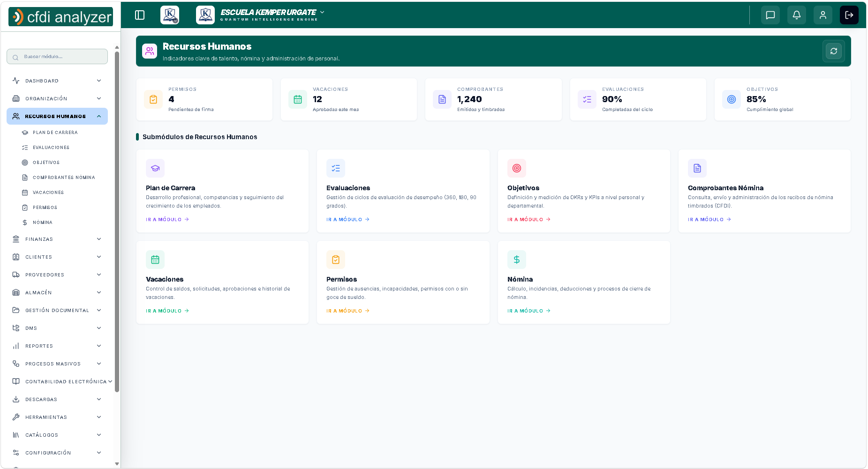Click the Evaluaciones submodule card icon
868x469 pixels.
pyautogui.click(x=336, y=168)
